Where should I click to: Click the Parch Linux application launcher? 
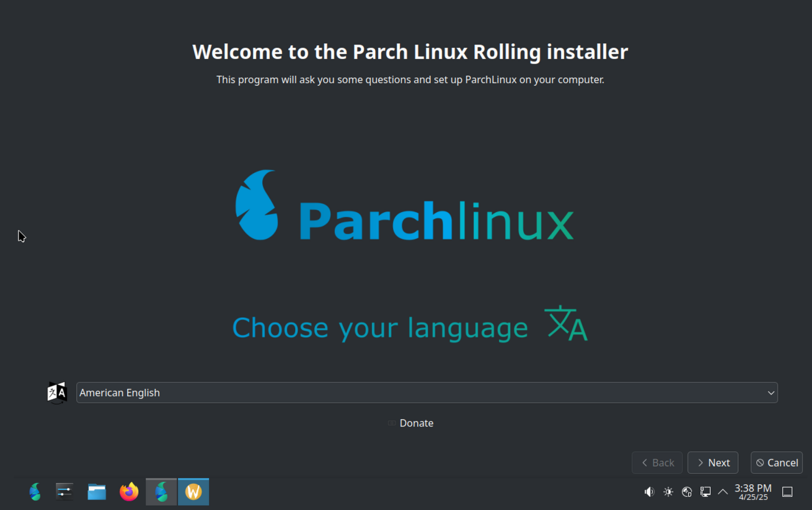(x=35, y=491)
